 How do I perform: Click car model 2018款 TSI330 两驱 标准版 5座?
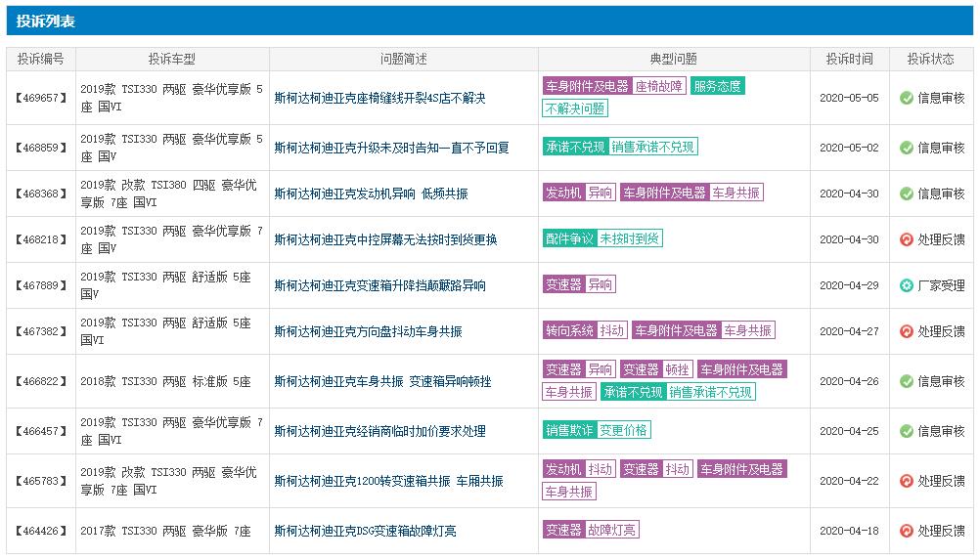point(165,381)
